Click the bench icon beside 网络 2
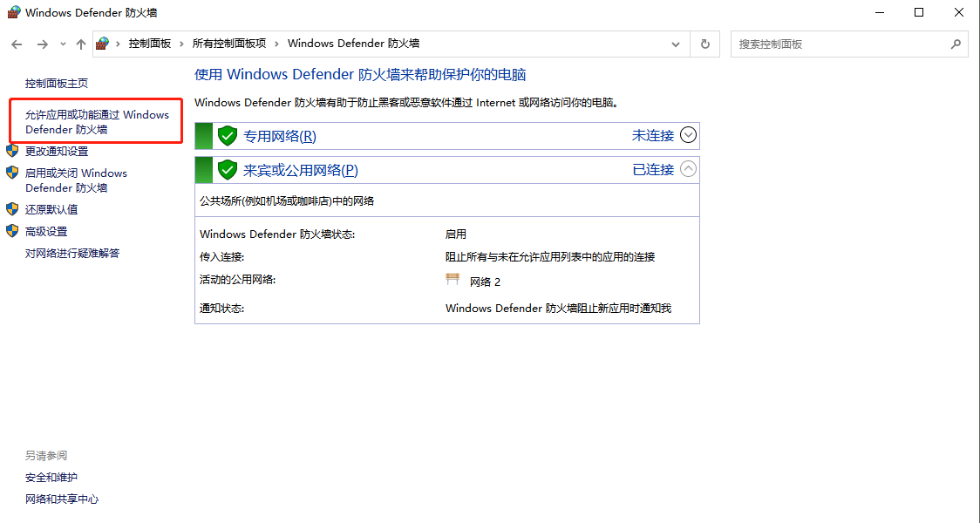The image size is (980, 523). 453,279
